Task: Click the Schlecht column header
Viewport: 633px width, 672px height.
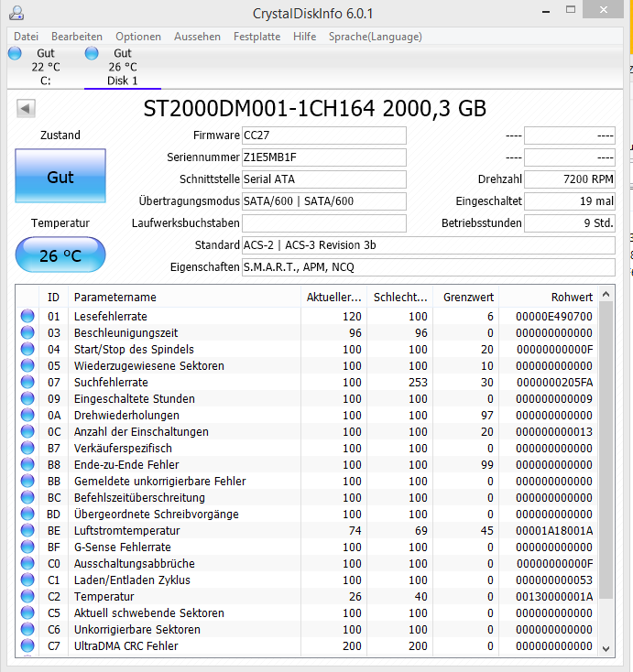Action: pos(399,297)
